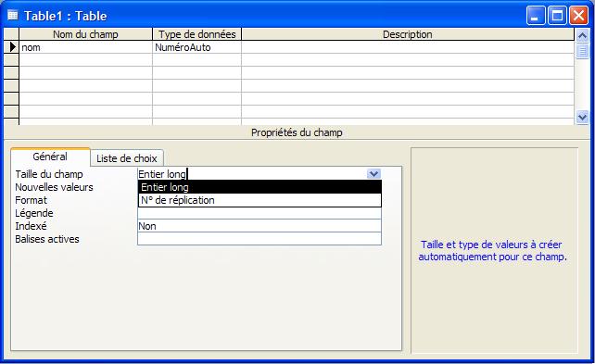595x364 pixels.
Task: Select the Format property label
Action: pyautogui.click(x=32, y=200)
